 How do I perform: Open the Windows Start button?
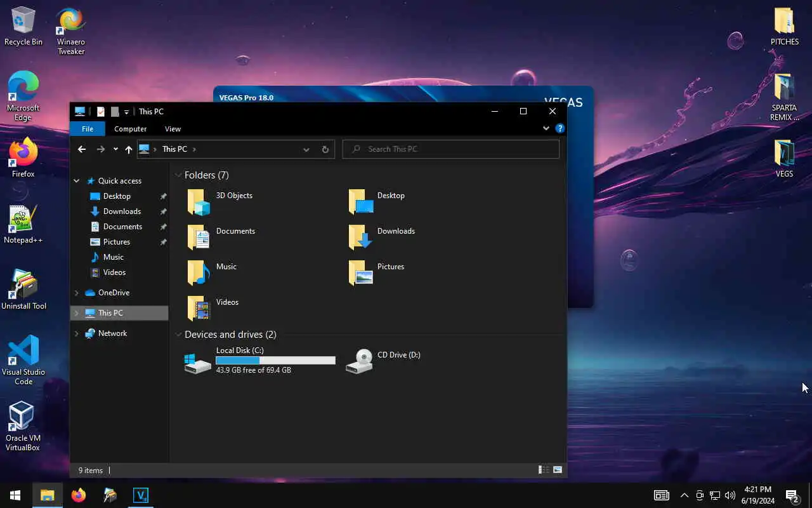pos(15,495)
